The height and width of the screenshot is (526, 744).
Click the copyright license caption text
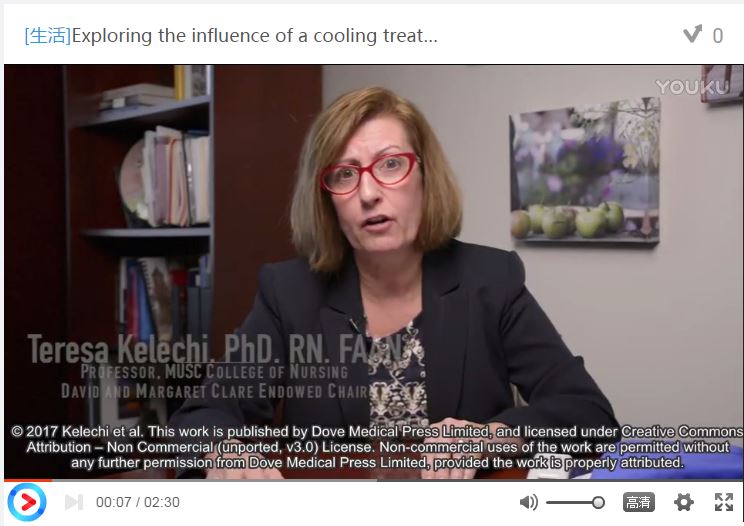(x=377, y=447)
